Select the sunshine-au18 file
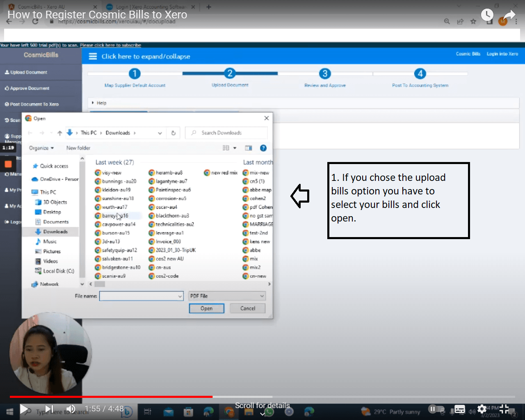The image size is (525, 420). (114, 199)
